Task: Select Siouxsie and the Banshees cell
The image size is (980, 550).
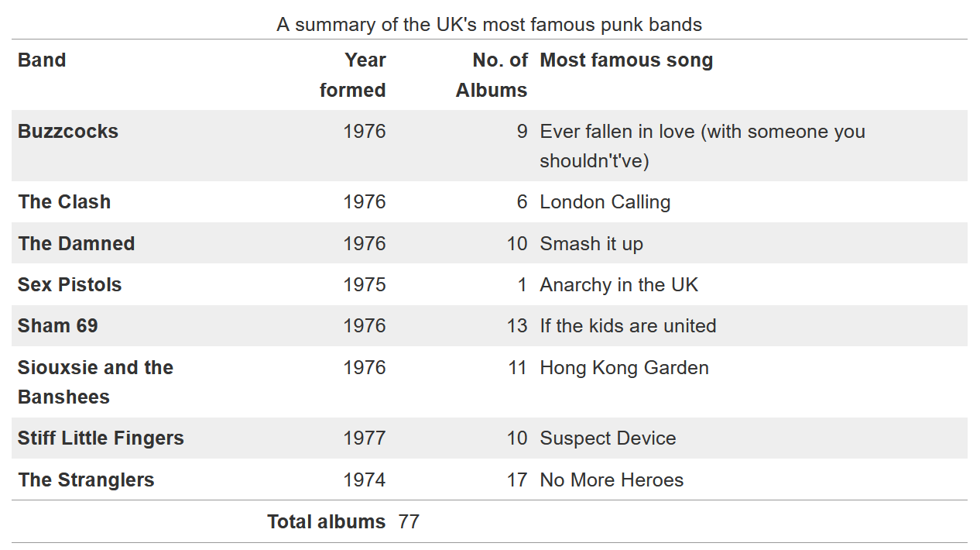Action: (95, 382)
